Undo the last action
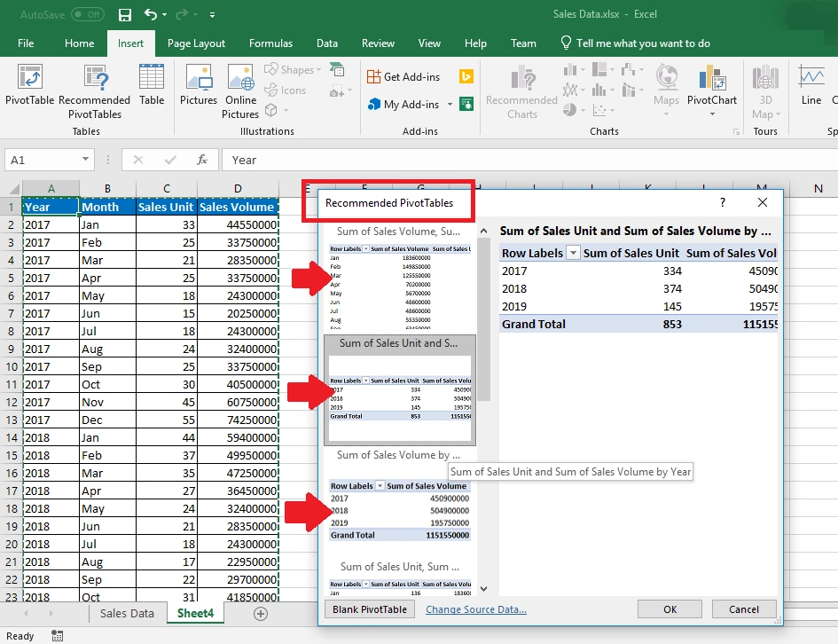This screenshot has width=838, height=644. [151, 14]
